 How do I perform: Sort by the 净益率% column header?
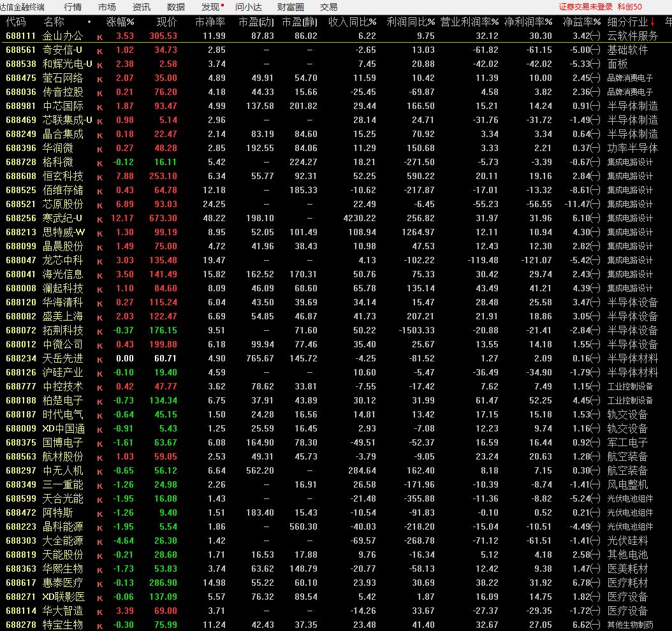[581, 22]
